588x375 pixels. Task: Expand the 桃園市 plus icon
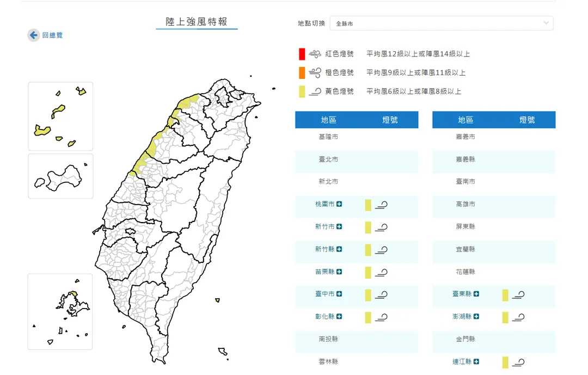(x=339, y=204)
